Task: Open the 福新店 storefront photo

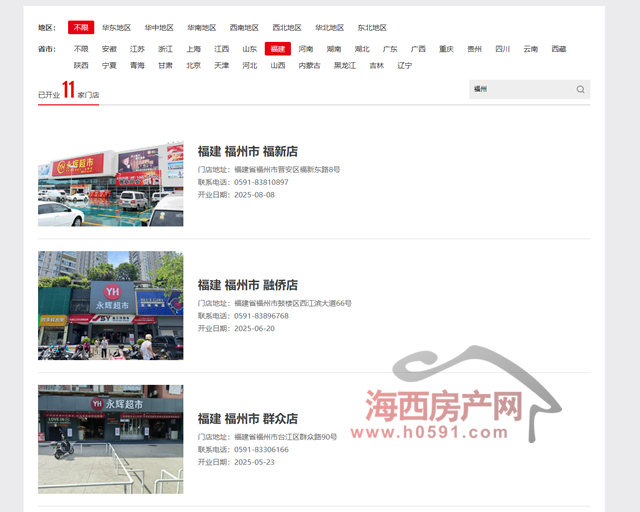Action: 111,184
